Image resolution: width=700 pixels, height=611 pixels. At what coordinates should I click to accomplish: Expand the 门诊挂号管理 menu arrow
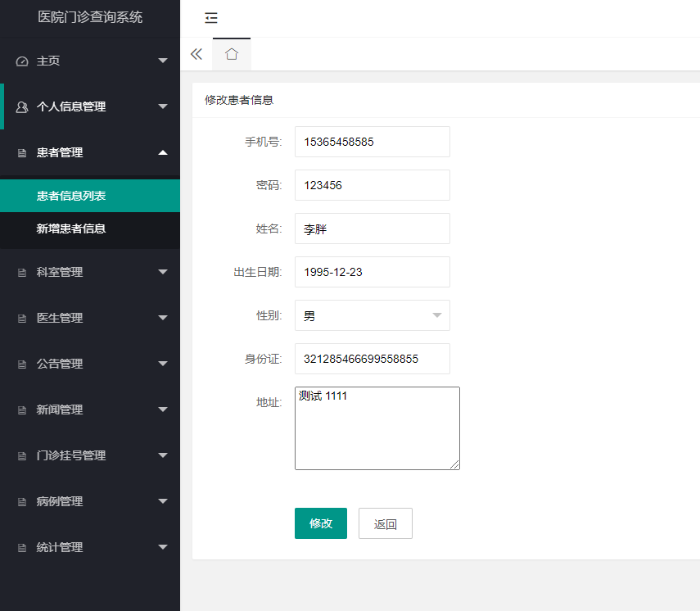click(x=163, y=455)
